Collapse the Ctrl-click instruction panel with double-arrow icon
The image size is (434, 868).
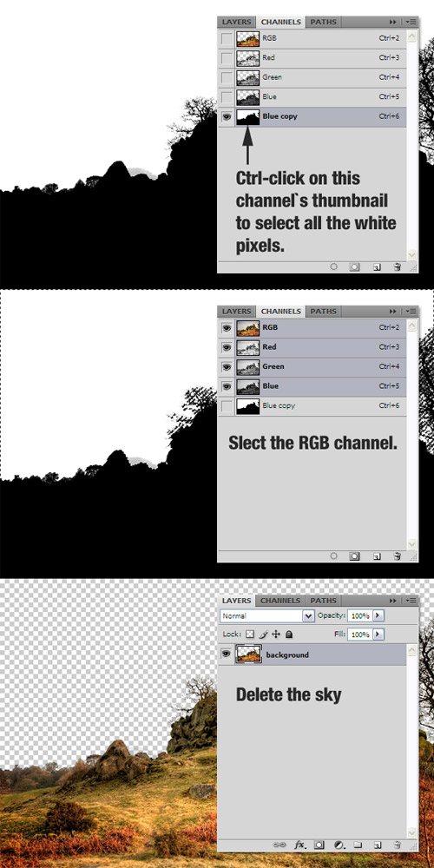393,22
